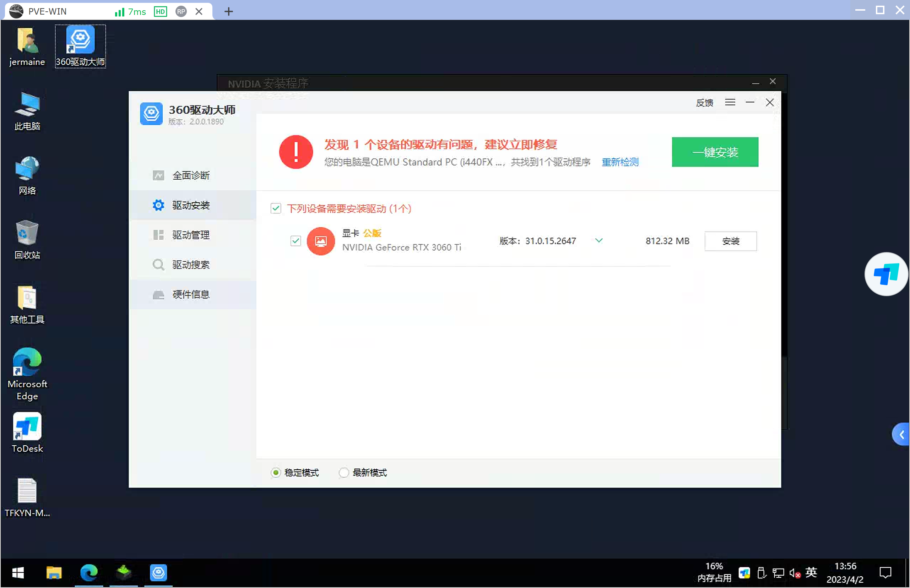Open the 驱动安装 section

[193, 205]
